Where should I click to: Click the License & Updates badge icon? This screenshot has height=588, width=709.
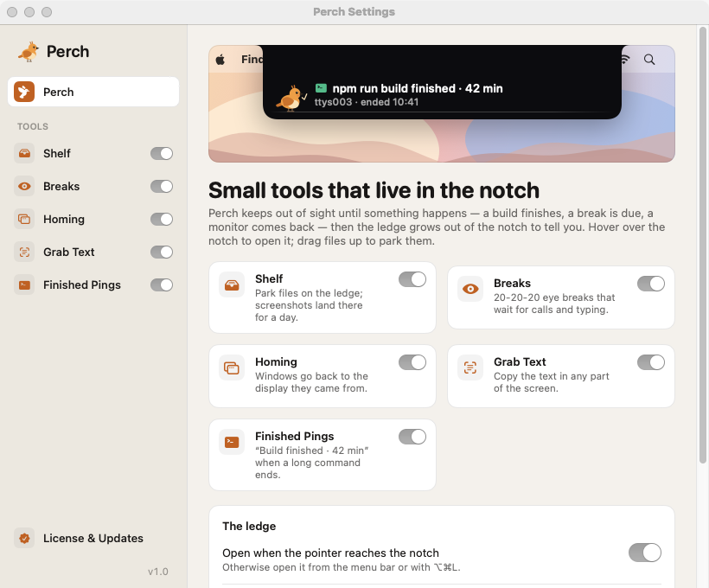click(x=24, y=538)
